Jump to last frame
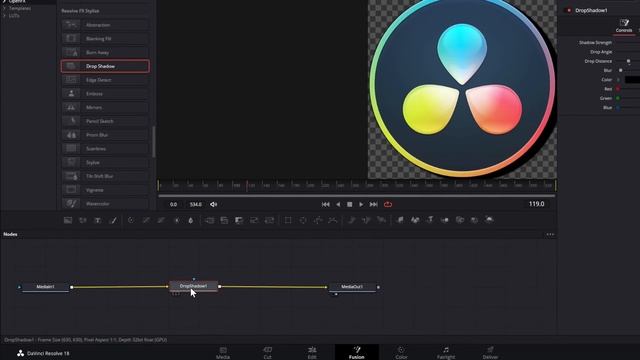Viewport: 640px width, 360px height. tap(373, 204)
